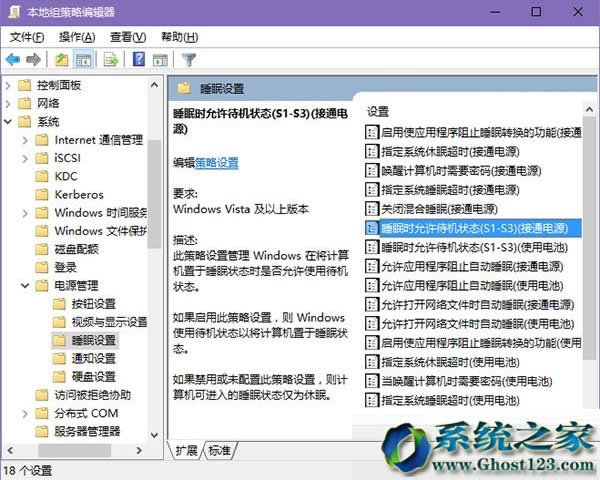Image resolution: width=600 pixels, height=480 pixels.
Task: Open the 操作(A) menu
Action: click(77, 37)
